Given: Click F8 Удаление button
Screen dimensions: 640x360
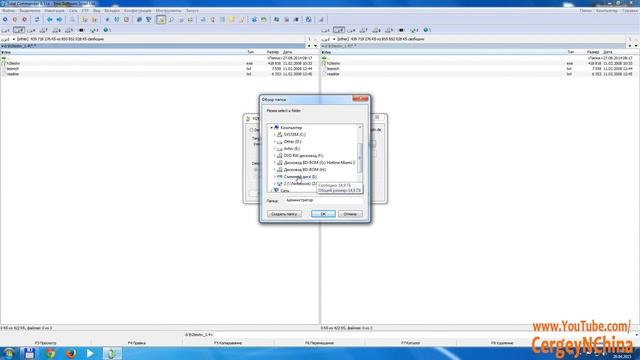Looking at the screenshot, I should coord(502,343).
